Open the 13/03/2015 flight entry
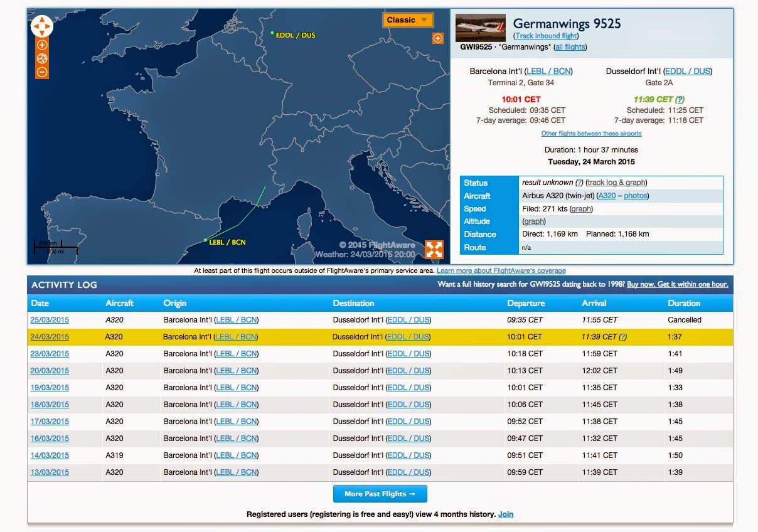The image size is (758, 532). pyautogui.click(x=50, y=472)
